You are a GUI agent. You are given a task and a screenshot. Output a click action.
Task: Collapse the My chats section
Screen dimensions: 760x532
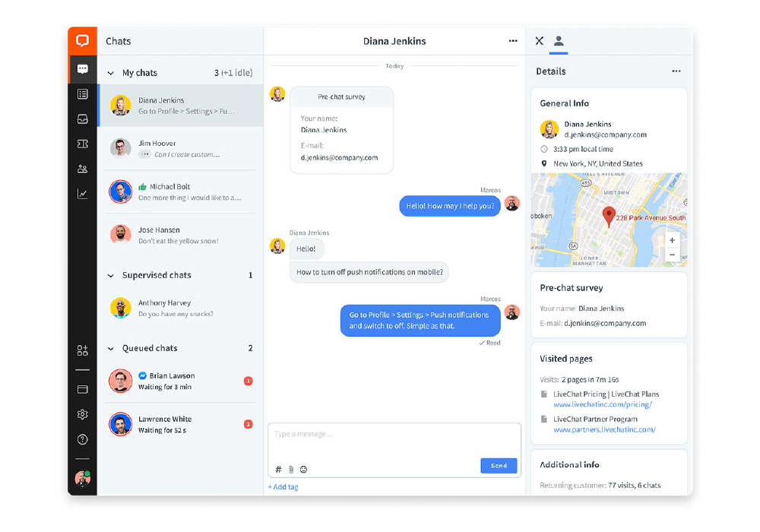pyautogui.click(x=111, y=74)
